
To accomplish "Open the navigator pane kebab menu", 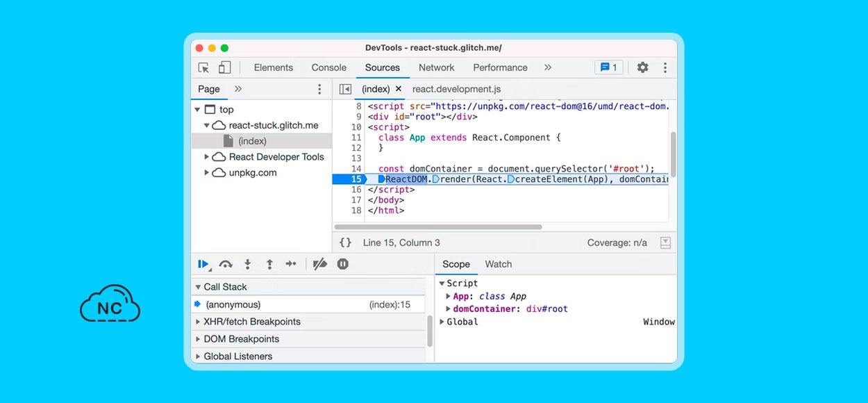I will point(319,89).
